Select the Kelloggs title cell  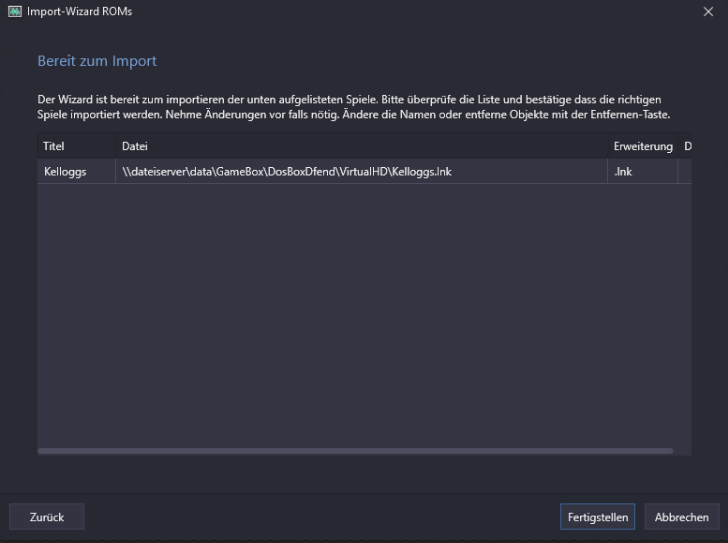[66, 172]
